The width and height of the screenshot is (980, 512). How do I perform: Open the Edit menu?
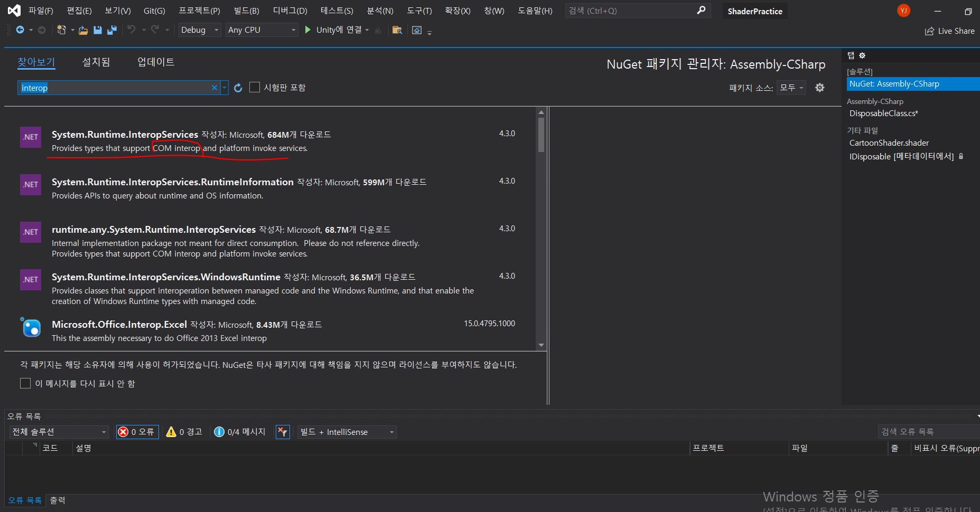tap(79, 11)
